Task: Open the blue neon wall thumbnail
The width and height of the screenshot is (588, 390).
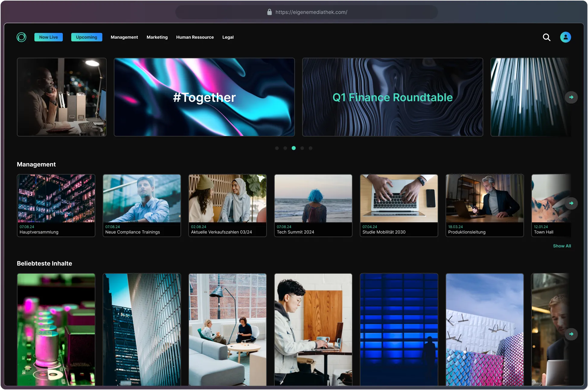Action: (x=399, y=329)
